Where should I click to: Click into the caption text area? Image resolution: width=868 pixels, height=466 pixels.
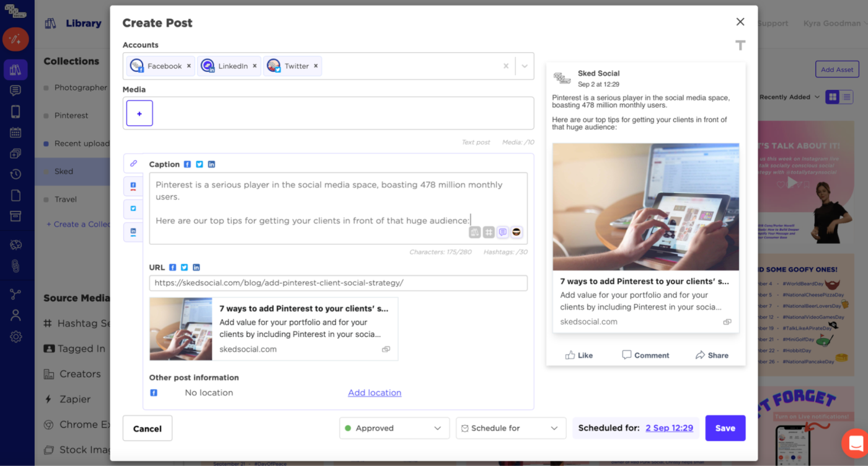[339, 208]
